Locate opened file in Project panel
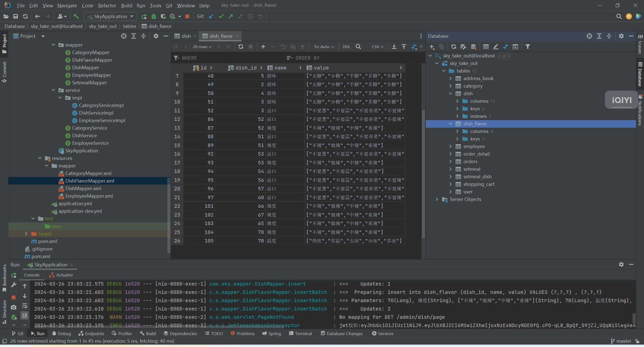Image resolution: width=644 pixels, height=347 pixels. [x=124, y=36]
